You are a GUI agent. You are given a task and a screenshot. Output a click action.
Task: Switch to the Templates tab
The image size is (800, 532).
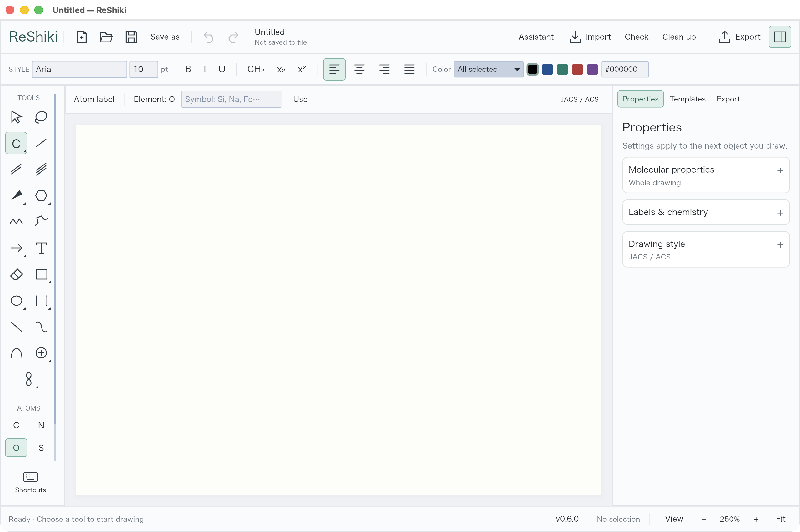click(x=687, y=99)
